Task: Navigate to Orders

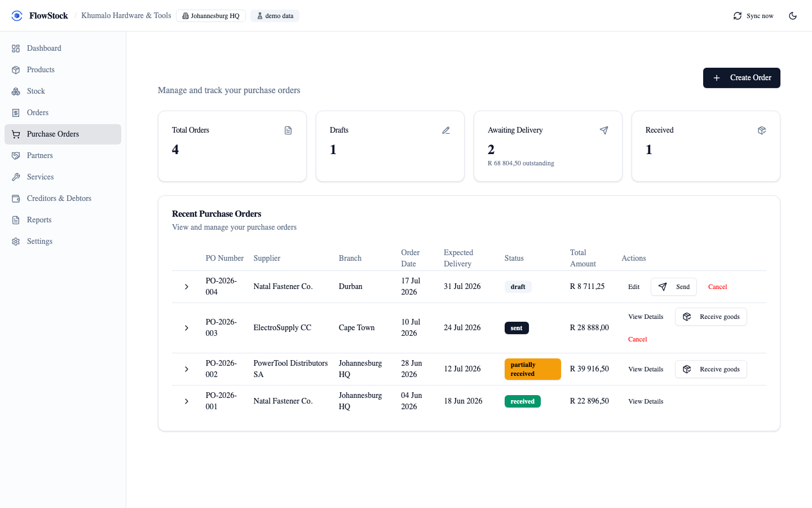Action: 63,113
